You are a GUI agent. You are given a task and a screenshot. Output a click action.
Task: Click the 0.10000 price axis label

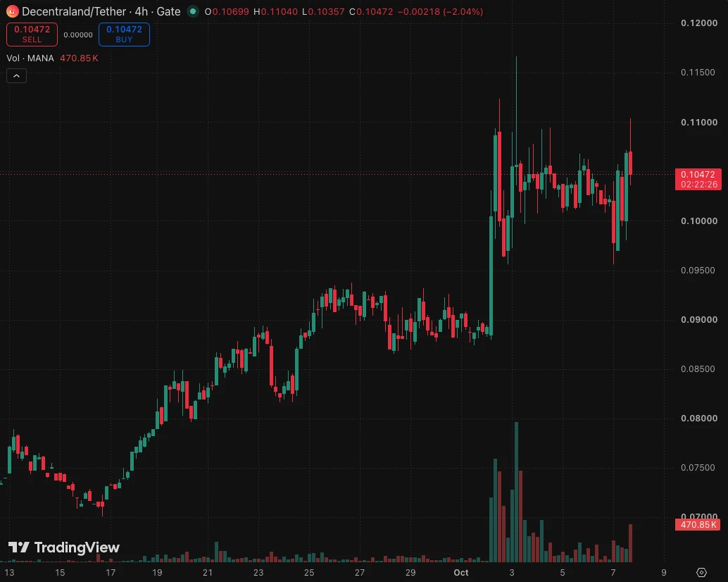[699, 221]
